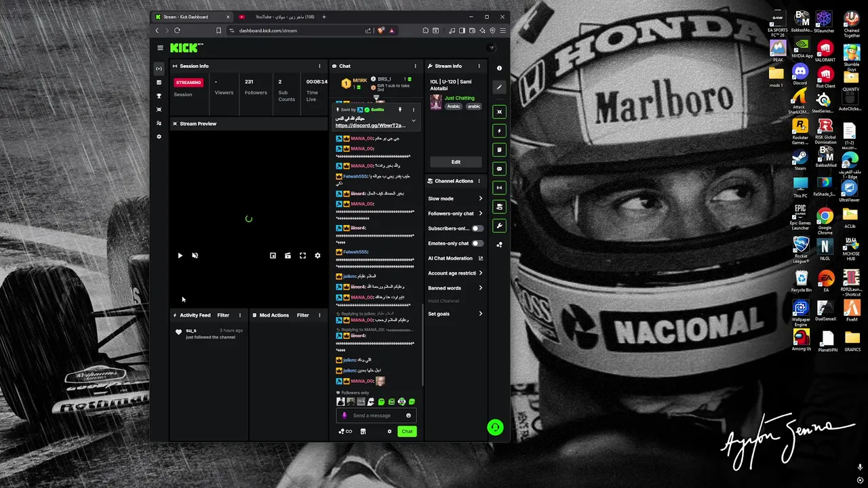
Task: Open the trophy Achievements icon in left sidebar
Action: pyautogui.click(x=159, y=96)
